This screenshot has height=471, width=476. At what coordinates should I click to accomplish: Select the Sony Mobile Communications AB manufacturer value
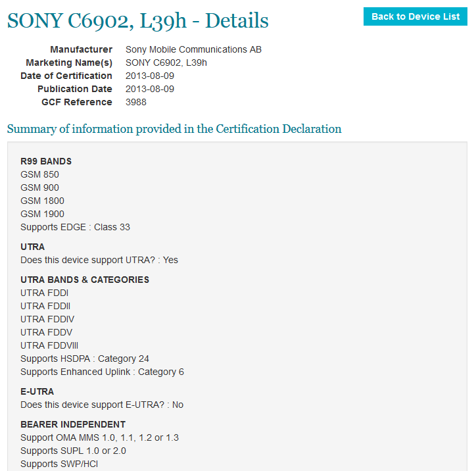tap(193, 49)
